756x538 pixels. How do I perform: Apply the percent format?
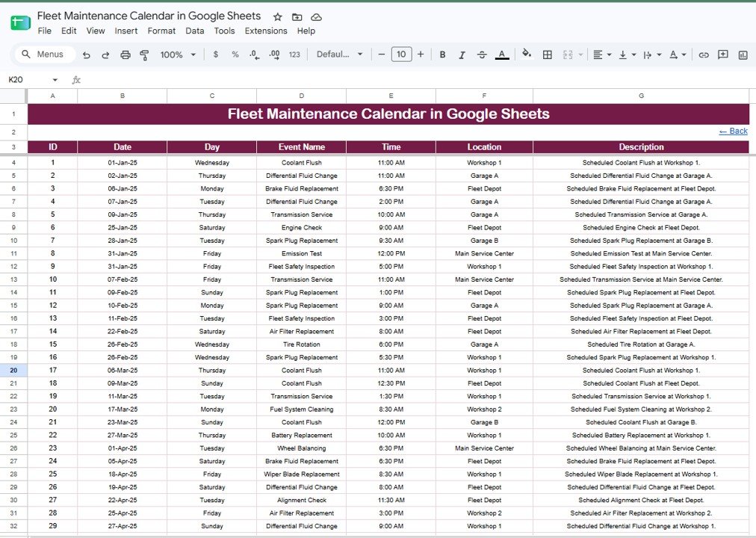(x=235, y=55)
